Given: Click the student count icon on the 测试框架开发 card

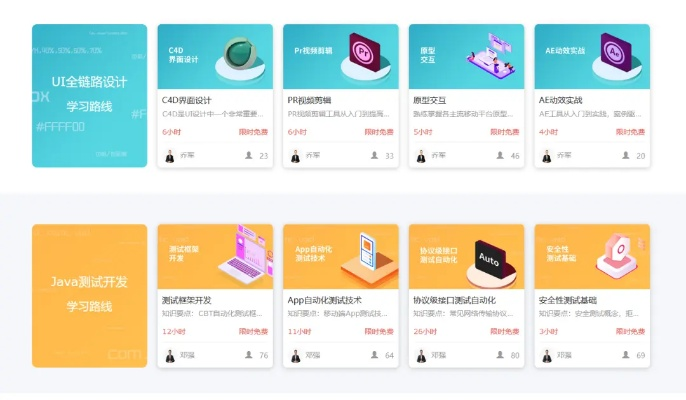Looking at the screenshot, I should [248, 354].
